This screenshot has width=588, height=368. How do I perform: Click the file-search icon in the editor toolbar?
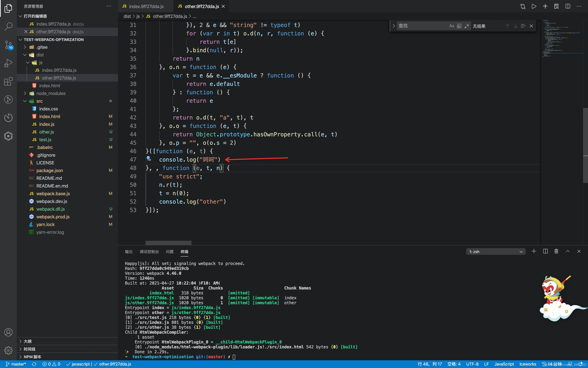tap(556, 6)
